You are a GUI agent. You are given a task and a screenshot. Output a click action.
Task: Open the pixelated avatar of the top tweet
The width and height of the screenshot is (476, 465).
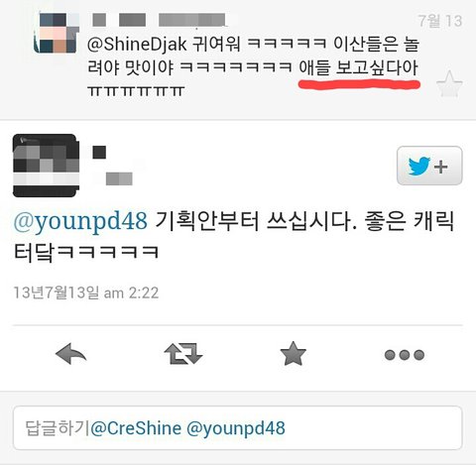pos(57,33)
